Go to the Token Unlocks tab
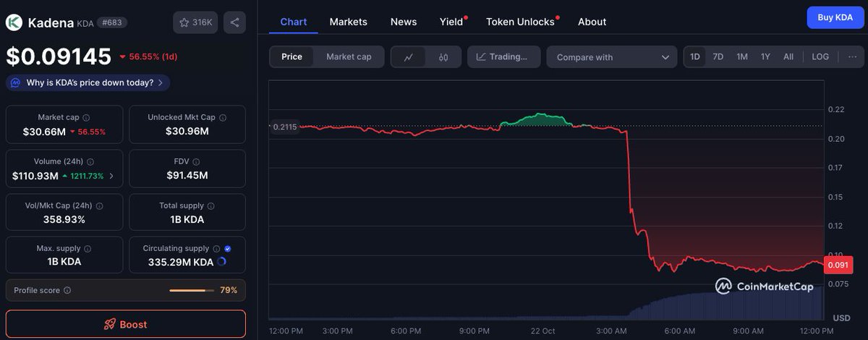The image size is (868, 340). click(520, 22)
